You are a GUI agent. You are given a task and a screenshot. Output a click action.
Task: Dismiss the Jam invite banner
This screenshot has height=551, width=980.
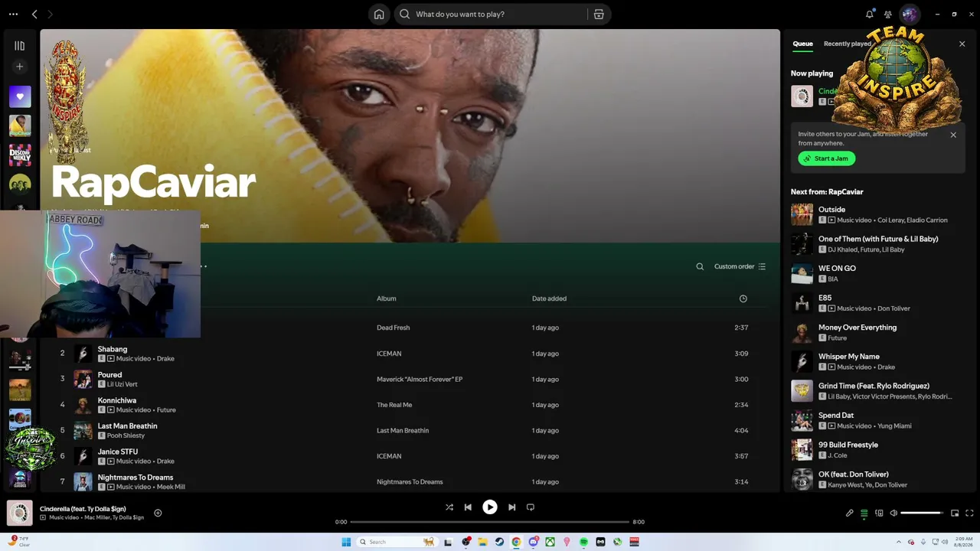coord(953,135)
